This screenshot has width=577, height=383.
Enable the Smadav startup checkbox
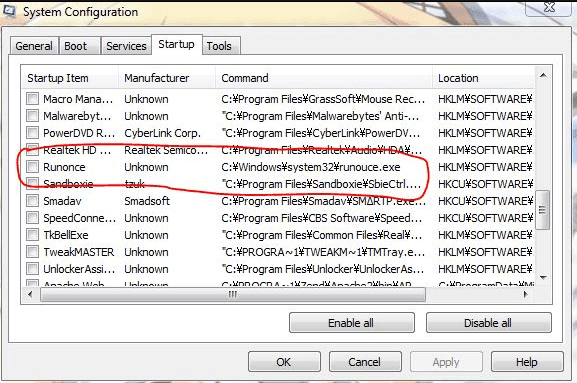point(32,201)
